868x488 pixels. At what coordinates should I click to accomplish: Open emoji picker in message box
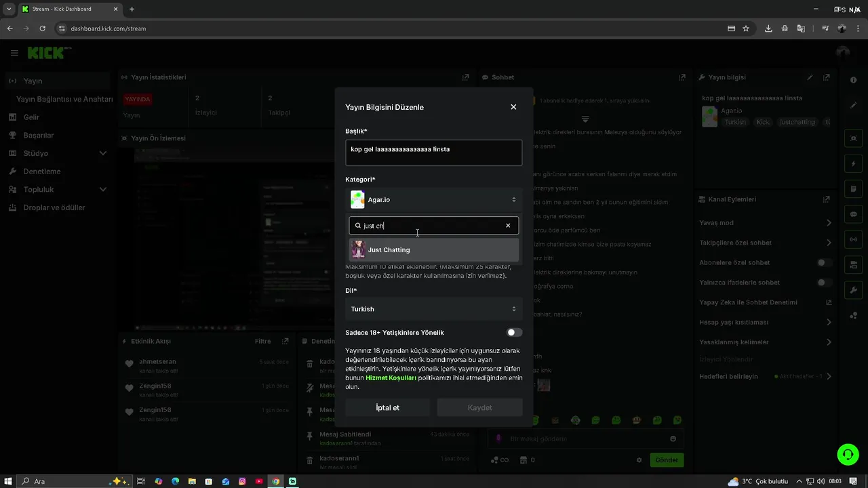click(x=673, y=439)
